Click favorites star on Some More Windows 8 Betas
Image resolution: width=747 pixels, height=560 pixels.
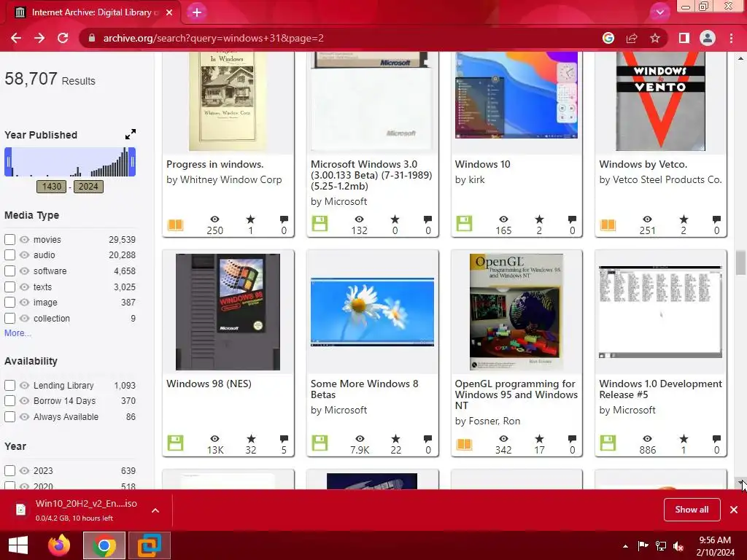[395, 438]
